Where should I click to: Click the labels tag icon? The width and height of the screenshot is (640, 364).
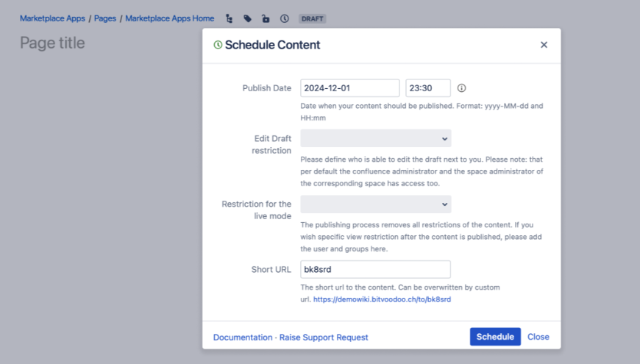pyautogui.click(x=248, y=18)
